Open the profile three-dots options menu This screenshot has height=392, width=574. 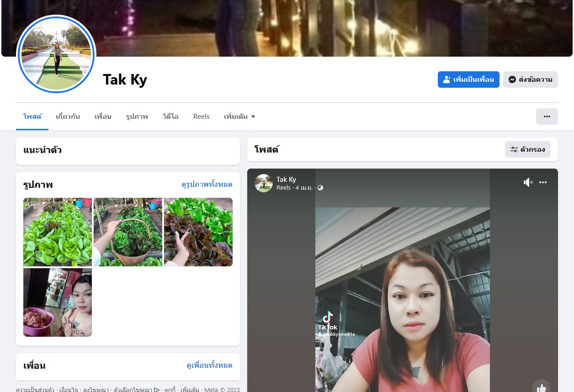pos(547,117)
